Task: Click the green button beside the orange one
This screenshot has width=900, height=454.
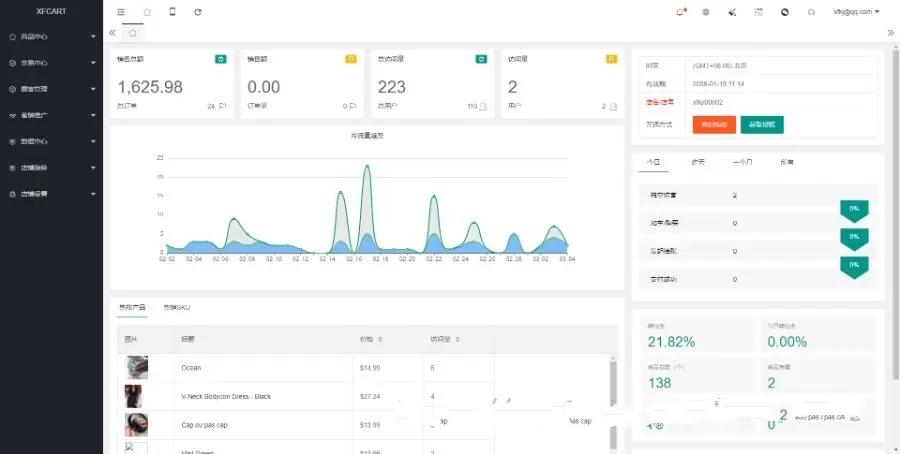Action: coord(762,125)
